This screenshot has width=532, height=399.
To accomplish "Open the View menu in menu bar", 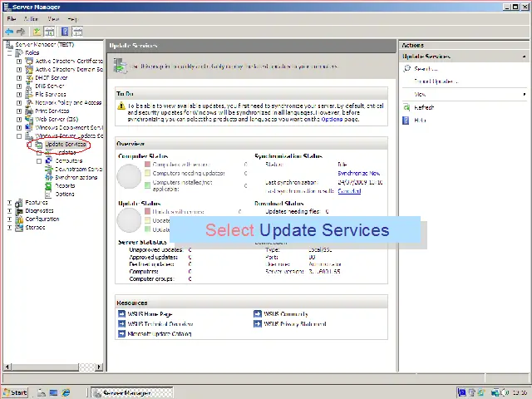I will point(53,18).
